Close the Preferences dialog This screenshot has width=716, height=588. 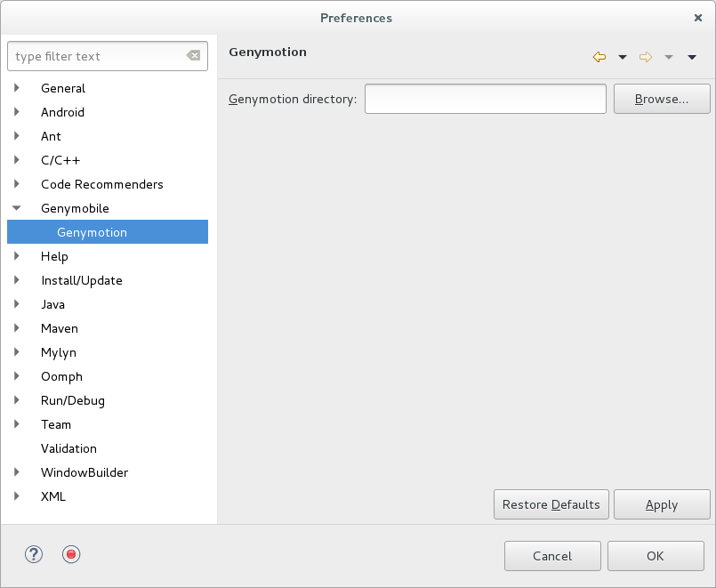(697, 18)
